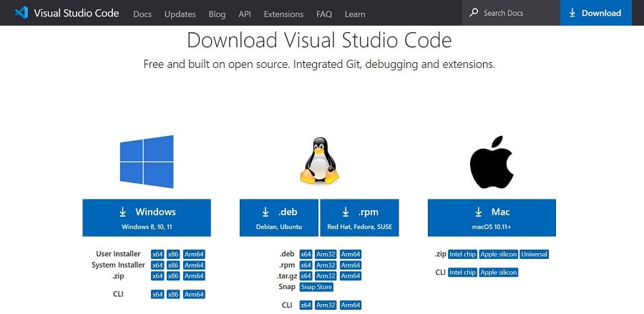Open the Learn menu item
This screenshot has width=644, height=314.
(355, 14)
